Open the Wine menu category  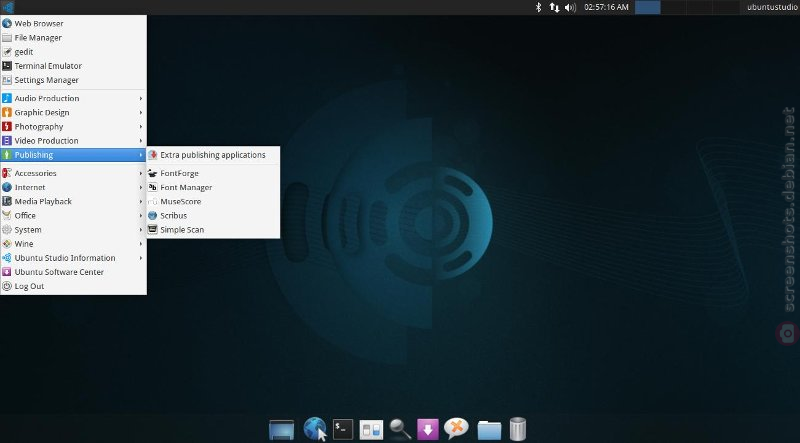[73, 244]
